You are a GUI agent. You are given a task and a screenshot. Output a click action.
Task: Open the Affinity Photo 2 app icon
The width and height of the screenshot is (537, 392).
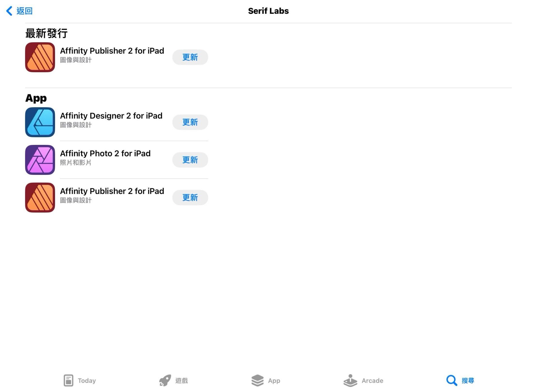point(40,160)
